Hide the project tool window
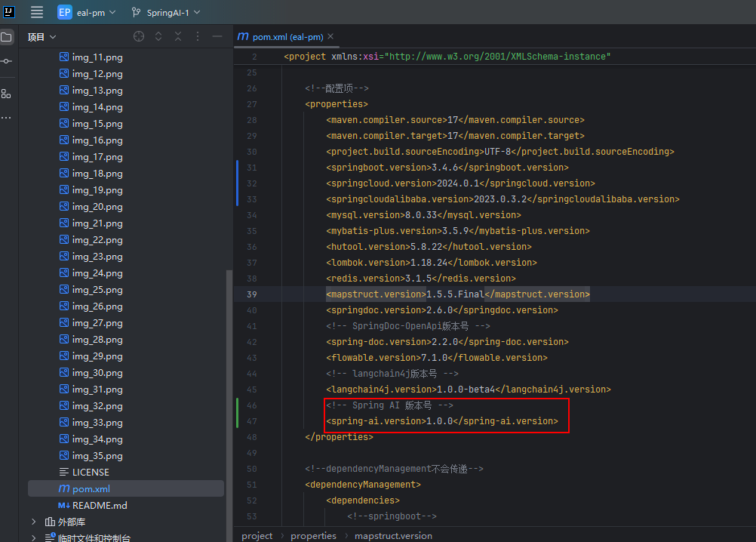Image resolution: width=756 pixels, height=542 pixels. point(217,37)
